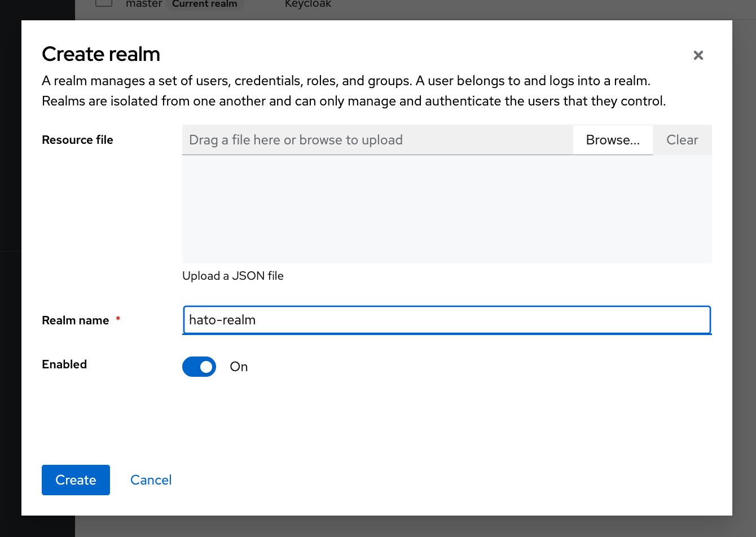This screenshot has width=756, height=537.
Task: Click the X icon in the dialog corner
Action: (698, 55)
